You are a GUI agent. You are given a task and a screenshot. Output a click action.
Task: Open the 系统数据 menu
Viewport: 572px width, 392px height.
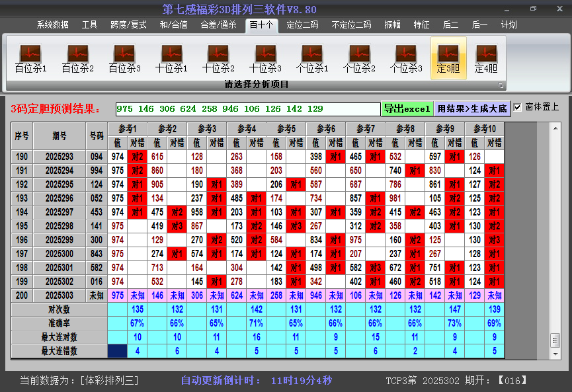pyautogui.click(x=52, y=25)
